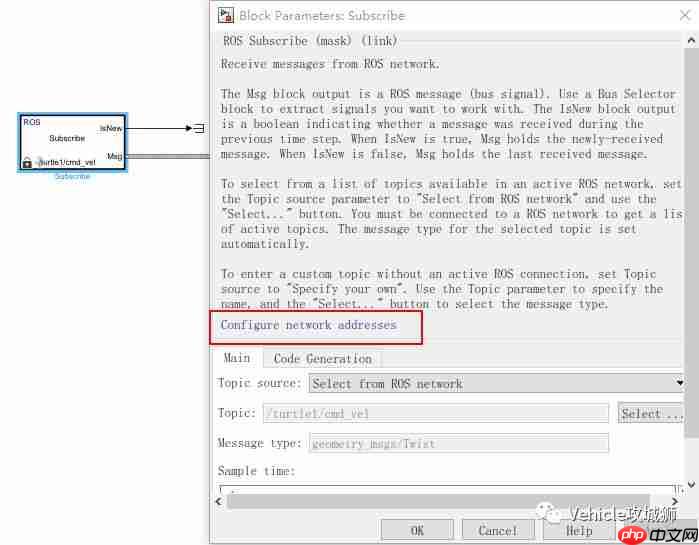Click the Subscribe block name label
Screen dimensions: 699x545
coord(72,176)
